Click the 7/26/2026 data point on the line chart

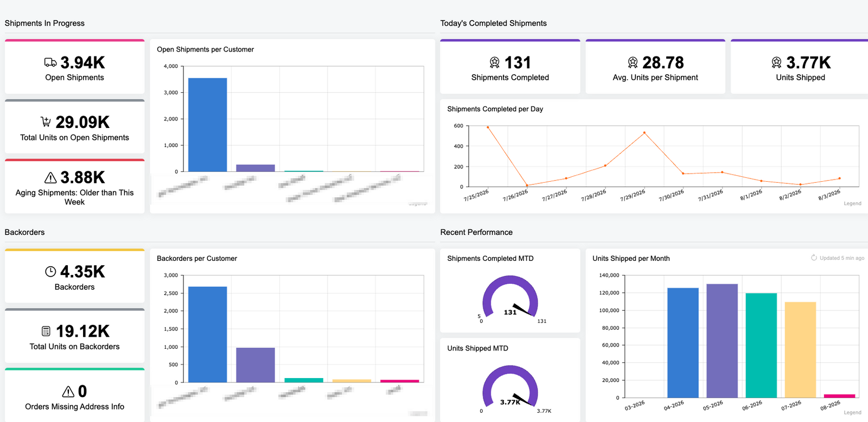click(x=527, y=186)
